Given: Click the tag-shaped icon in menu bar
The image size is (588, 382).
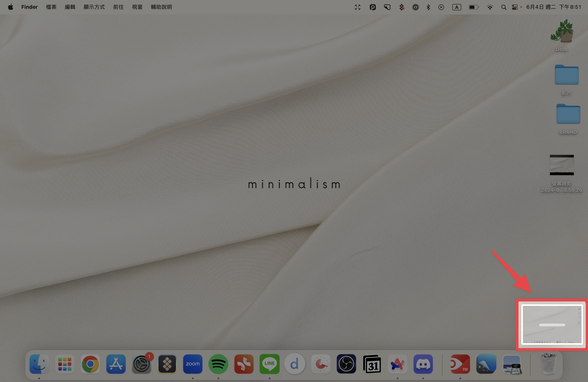Looking at the screenshot, I should click(x=387, y=7).
